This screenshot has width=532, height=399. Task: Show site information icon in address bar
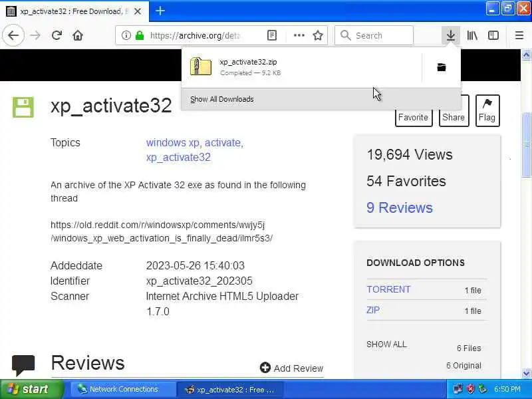tap(126, 35)
